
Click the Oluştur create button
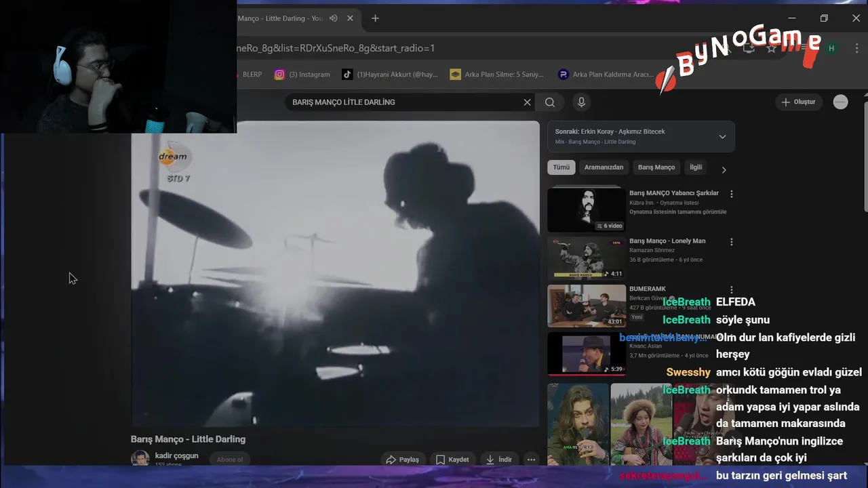pyautogui.click(x=798, y=102)
